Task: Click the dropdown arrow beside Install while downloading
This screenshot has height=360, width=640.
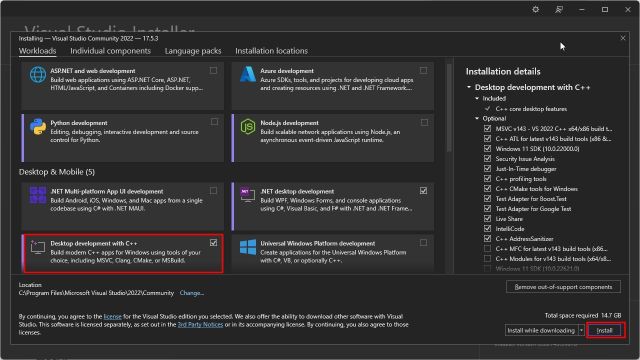Action: [581, 330]
